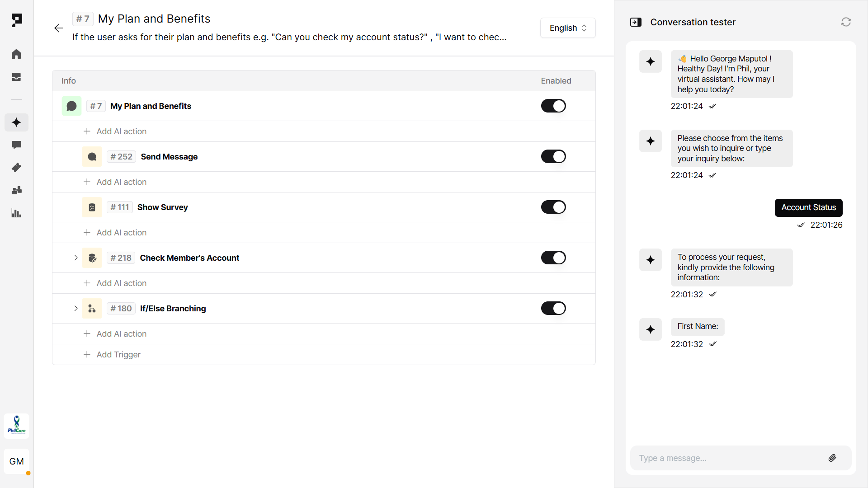
Task: Click the attachment paperclip icon
Action: point(832,458)
